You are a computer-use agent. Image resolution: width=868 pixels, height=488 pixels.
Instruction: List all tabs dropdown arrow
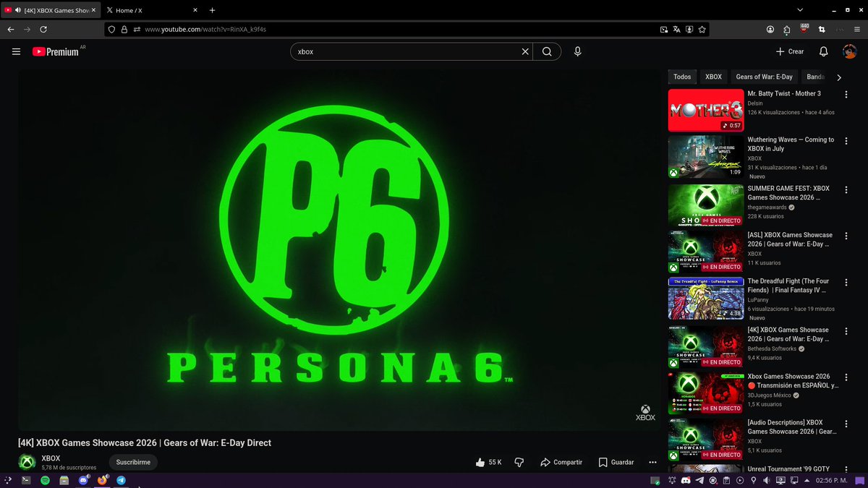click(x=800, y=10)
